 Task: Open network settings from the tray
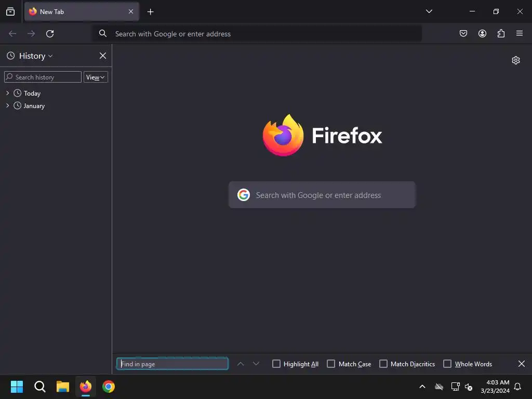[455, 387]
